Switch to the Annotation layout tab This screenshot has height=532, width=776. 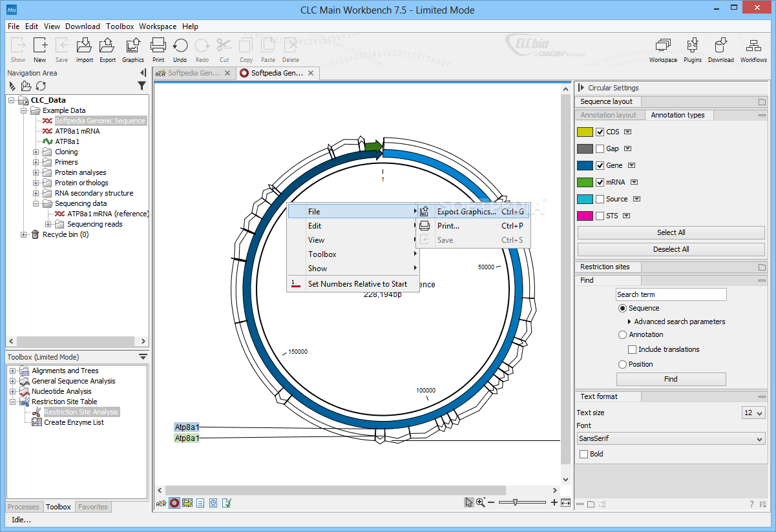tap(609, 115)
